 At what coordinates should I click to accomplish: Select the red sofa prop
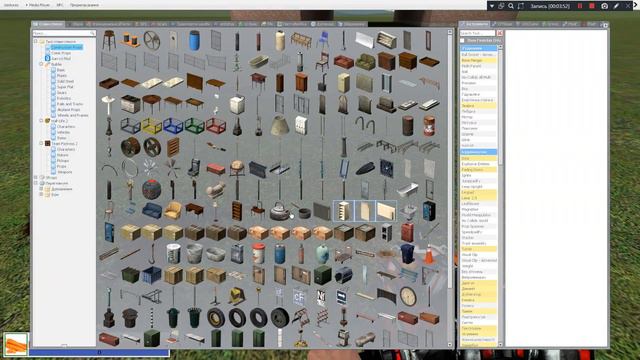coord(343,62)
